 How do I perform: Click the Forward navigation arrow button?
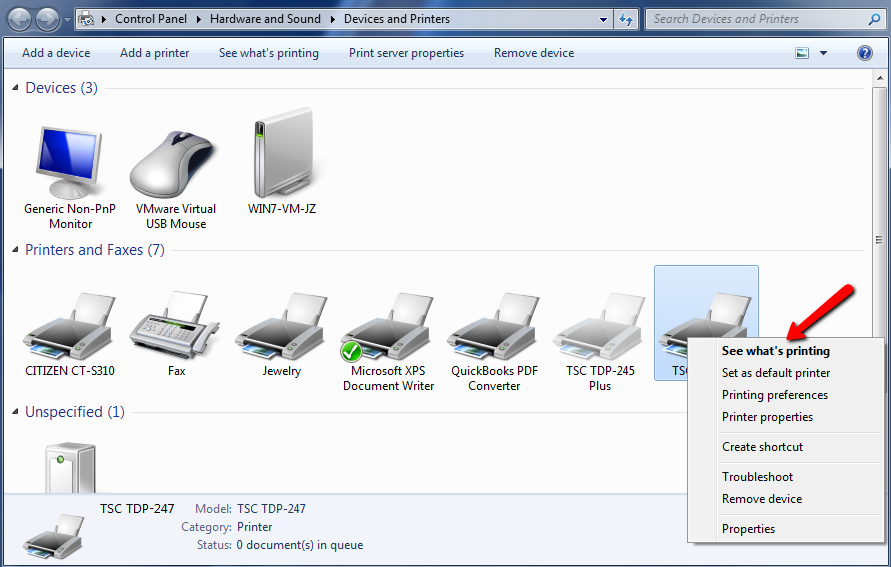pos(47,20)
